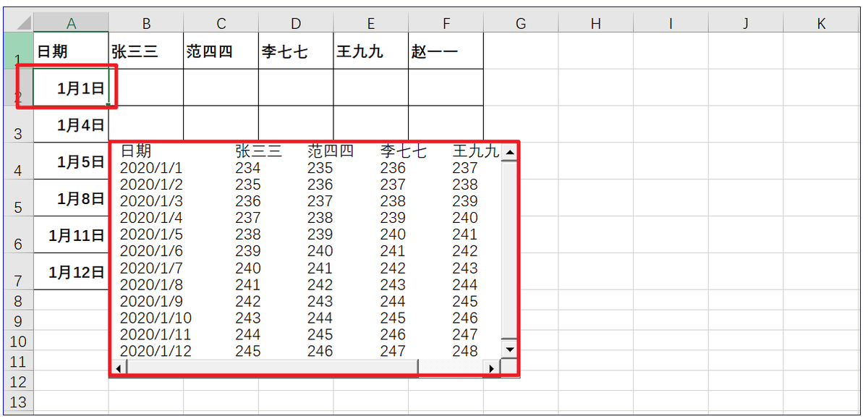Select row 10 header
Viewport: 868px width, 419px height.
point(19,341)
